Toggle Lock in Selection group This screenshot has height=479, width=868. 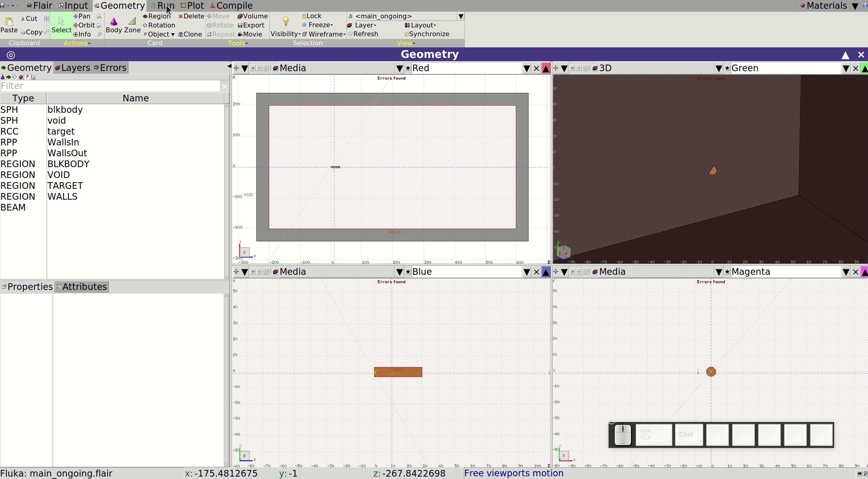click(312, 16)
